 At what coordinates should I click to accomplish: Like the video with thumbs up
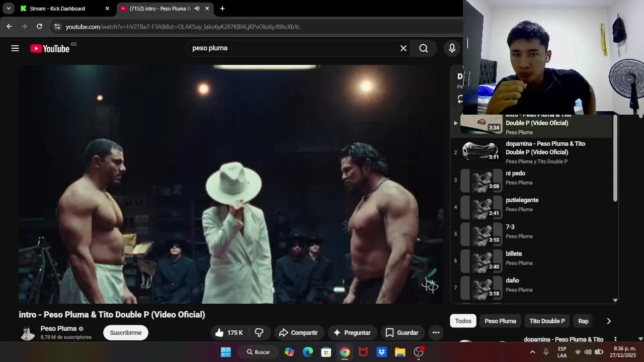click(229, 332)
